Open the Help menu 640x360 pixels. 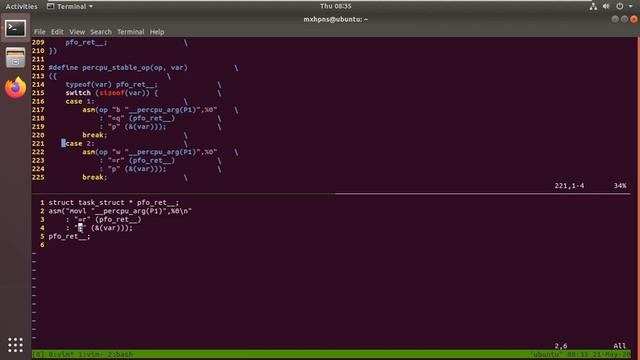click(x=157, y=32)
